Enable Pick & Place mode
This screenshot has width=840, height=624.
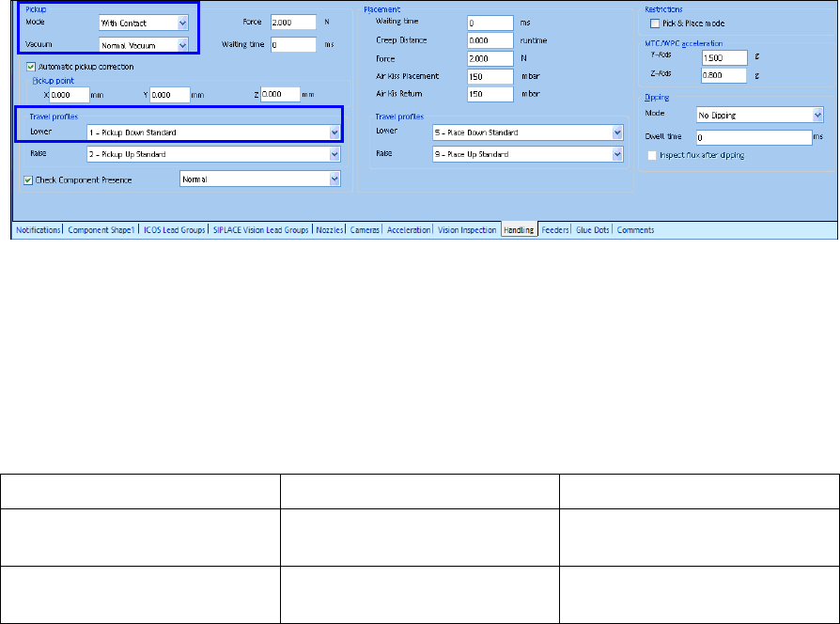point(654,23)
